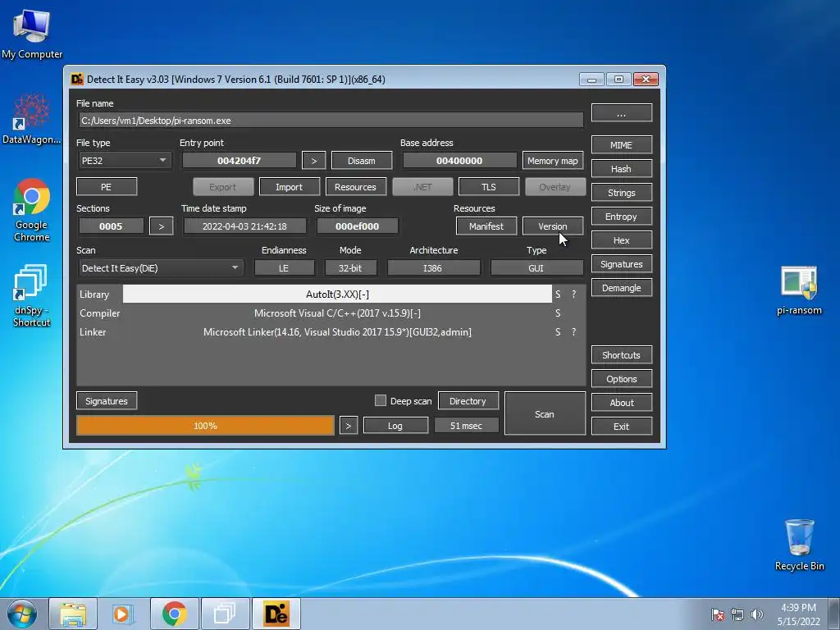The height and width of the screenshot is (630, 840).
Task: Click the arrow button next to the progress bar
Action: click(x=348, y=426)
